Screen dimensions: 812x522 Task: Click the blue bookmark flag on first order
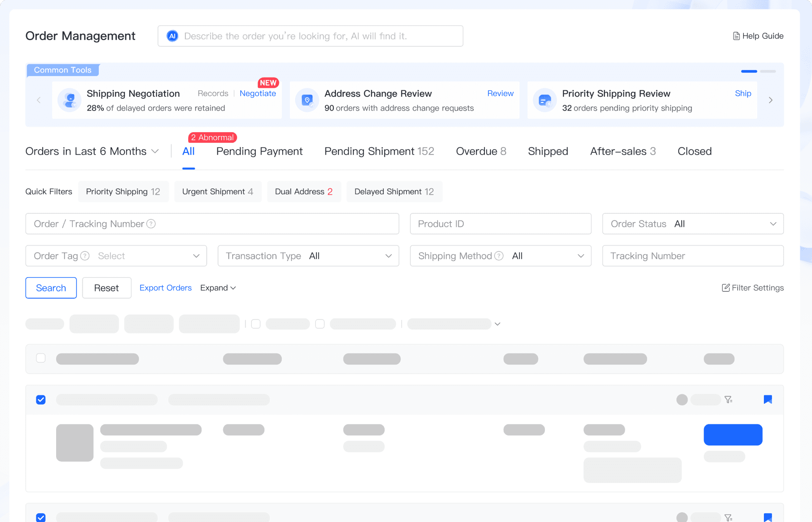tap(768, 400)
